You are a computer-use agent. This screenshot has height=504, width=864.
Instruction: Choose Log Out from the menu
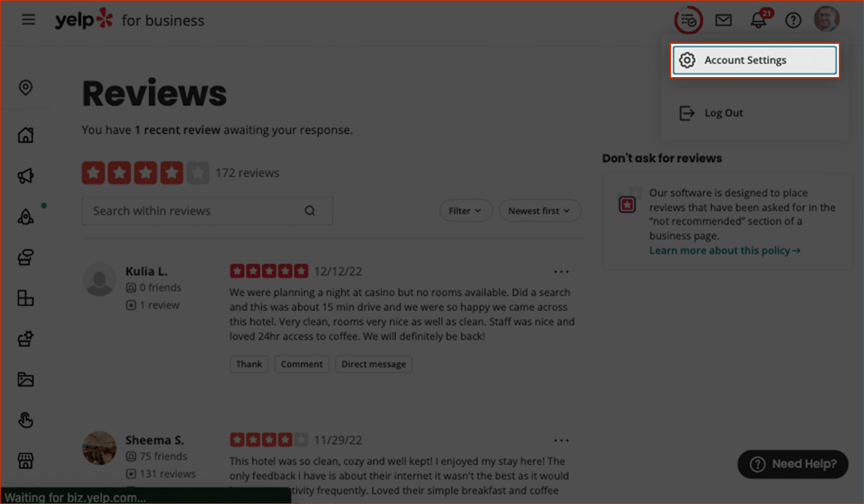(x=755, y=113)
